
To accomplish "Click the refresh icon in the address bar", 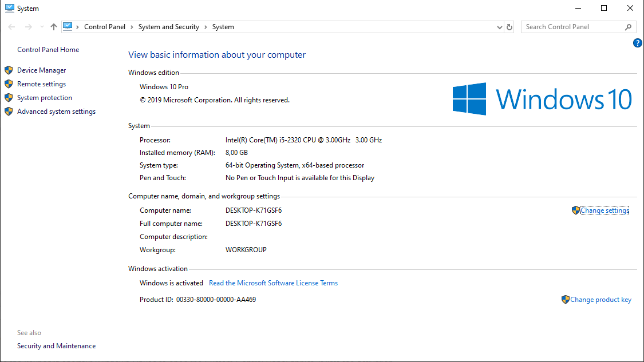I will [509, 26].
